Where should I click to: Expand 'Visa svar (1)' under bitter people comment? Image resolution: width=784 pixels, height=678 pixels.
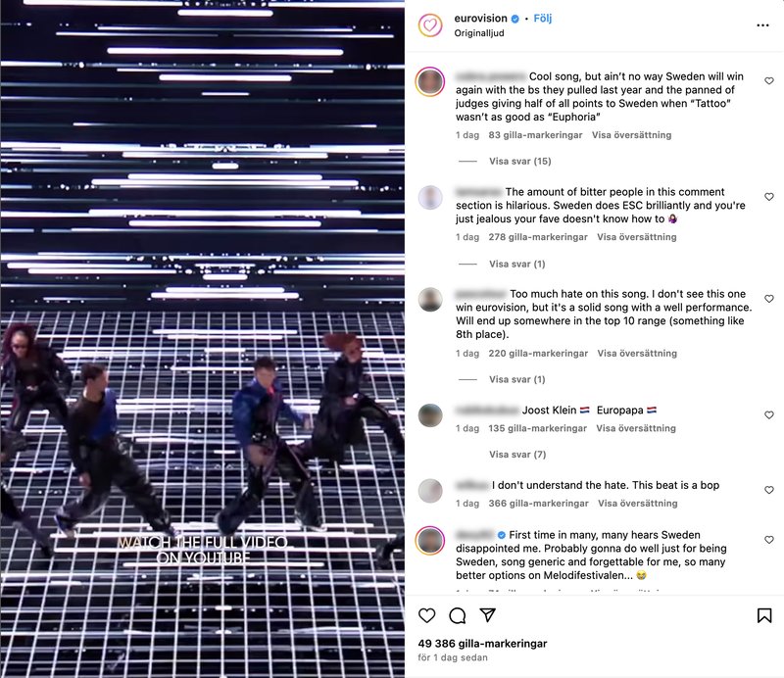[x=517, y=264]
